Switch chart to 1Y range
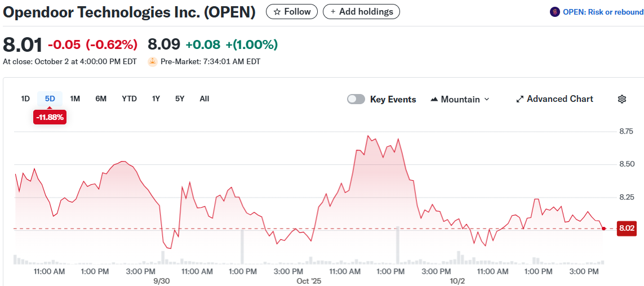 [156, 99]
